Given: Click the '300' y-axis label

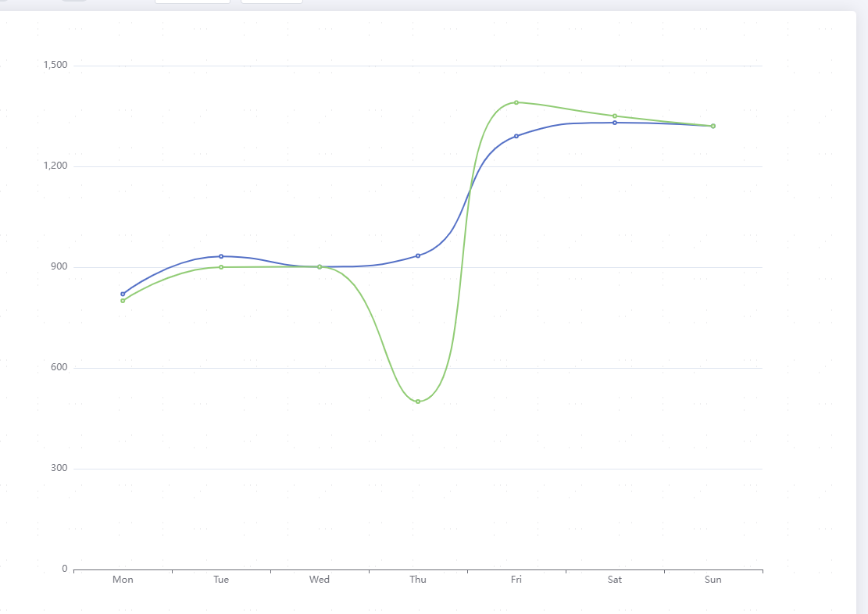Looking at the screenshot, I should coord(59,469).
